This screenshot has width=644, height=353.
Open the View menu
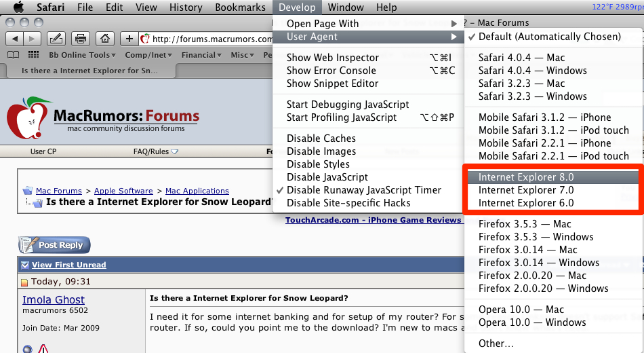pyautogui.click(x=146, y=7)
